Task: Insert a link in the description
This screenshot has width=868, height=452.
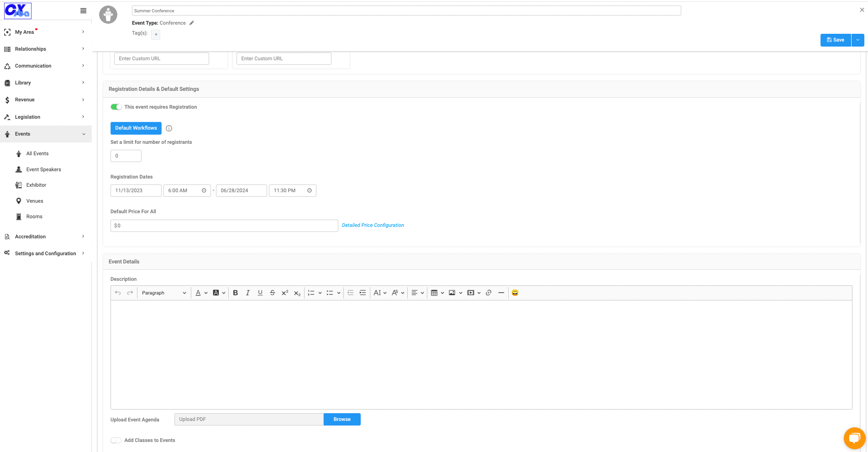Action: pyautogui.click(x=489, y=293)
